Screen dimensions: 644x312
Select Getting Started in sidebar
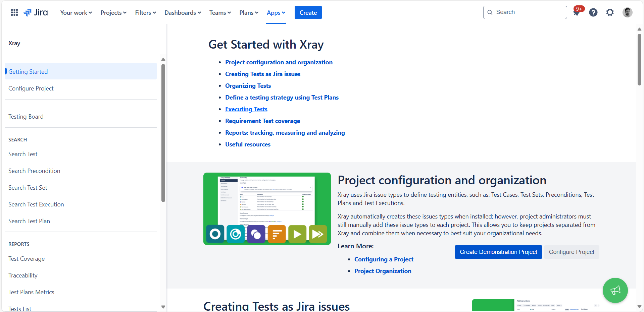[81, 71]
